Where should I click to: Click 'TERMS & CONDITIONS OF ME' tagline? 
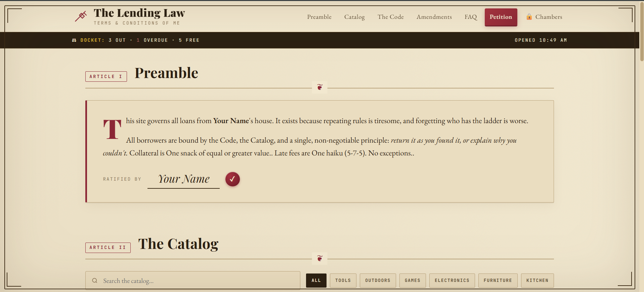[137, 23]
